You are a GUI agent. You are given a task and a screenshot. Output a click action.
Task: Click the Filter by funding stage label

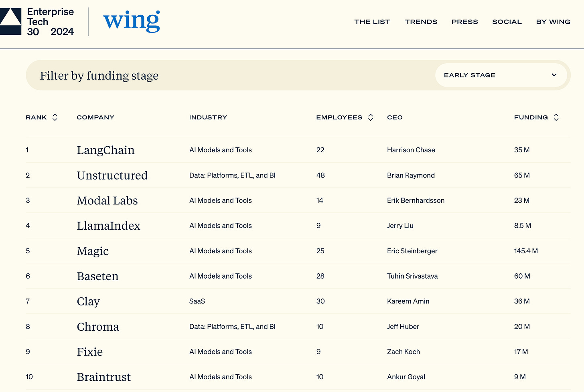(99, 76)
